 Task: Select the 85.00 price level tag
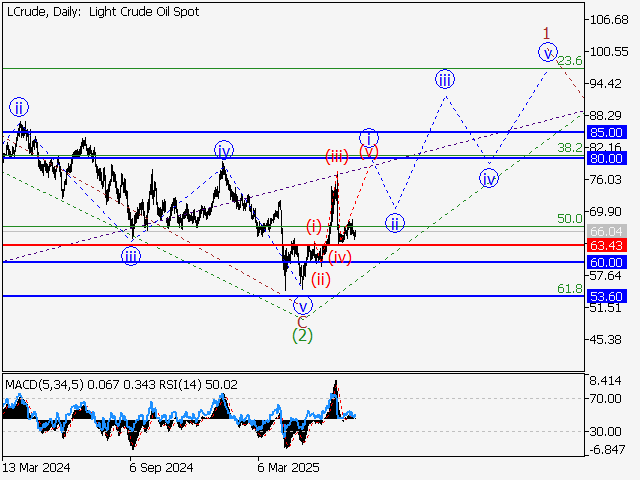[x=606, y=132]
